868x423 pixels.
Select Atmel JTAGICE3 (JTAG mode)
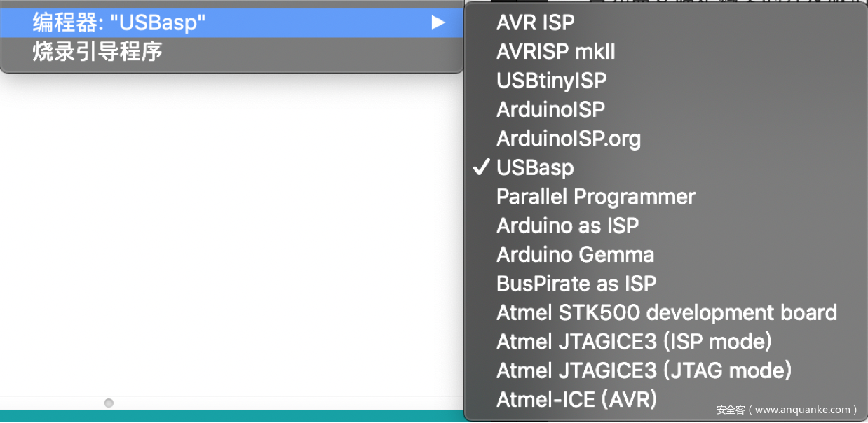tap(644, 370)
